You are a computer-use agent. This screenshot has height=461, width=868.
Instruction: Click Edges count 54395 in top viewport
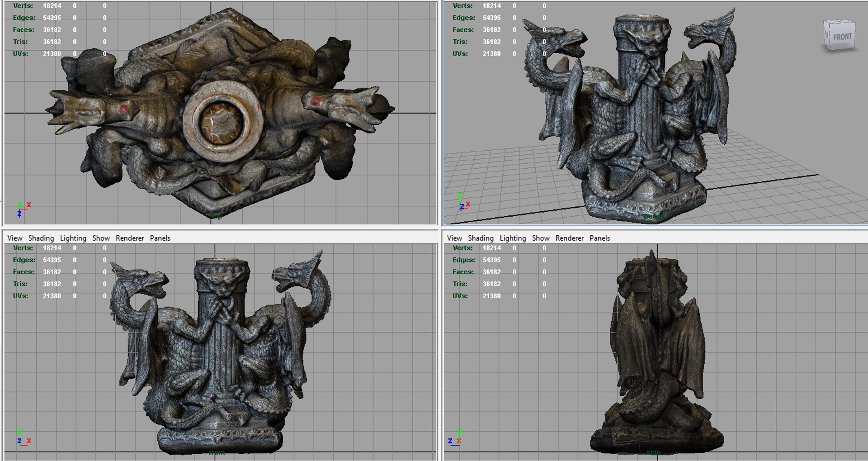pos(52,18)
